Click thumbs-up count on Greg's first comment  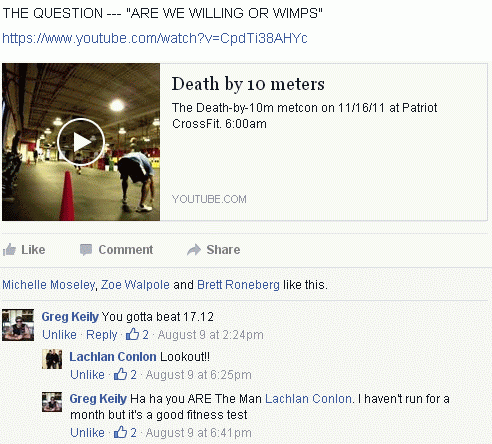137,334
